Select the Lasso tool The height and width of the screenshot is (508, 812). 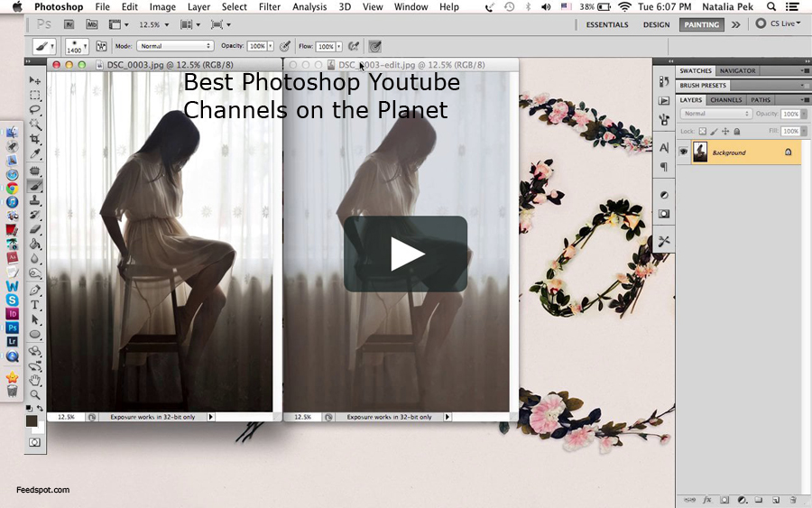[34, 110]
